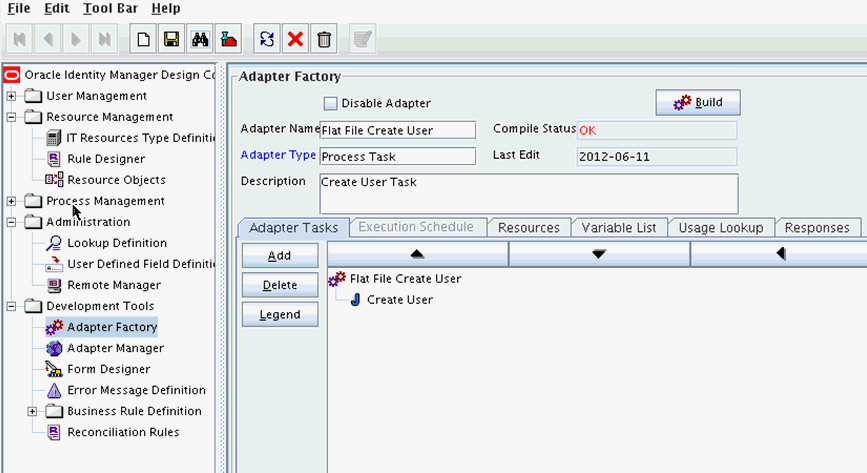Delete using the trash can icon

click(x=324, y=39)
